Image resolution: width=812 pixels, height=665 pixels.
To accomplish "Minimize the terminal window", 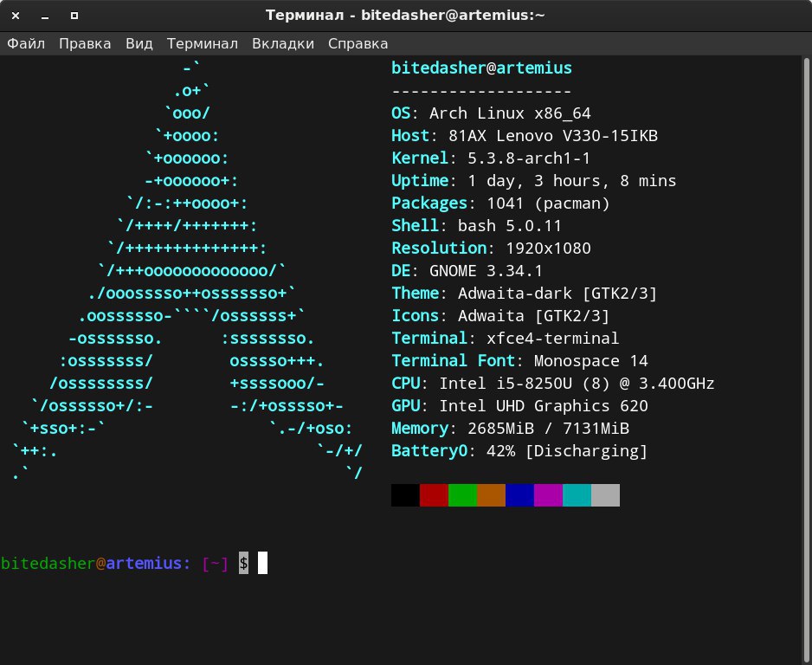I will tap(45, 16).
